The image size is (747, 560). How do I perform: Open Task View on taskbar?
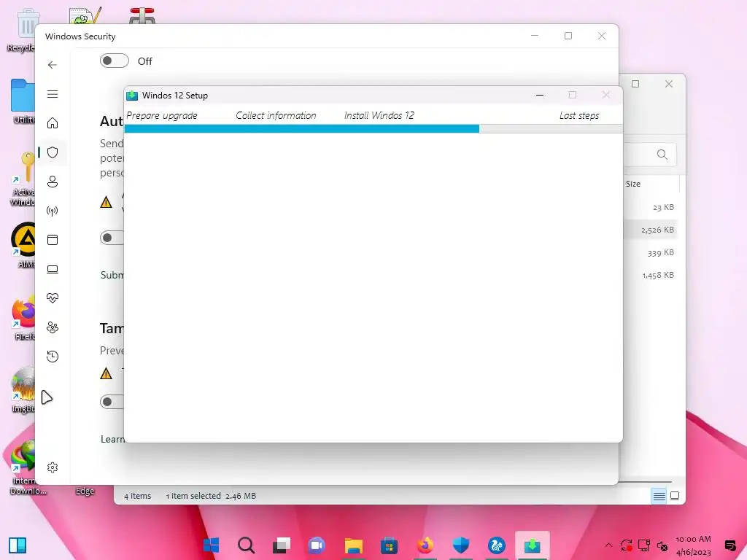282,545
